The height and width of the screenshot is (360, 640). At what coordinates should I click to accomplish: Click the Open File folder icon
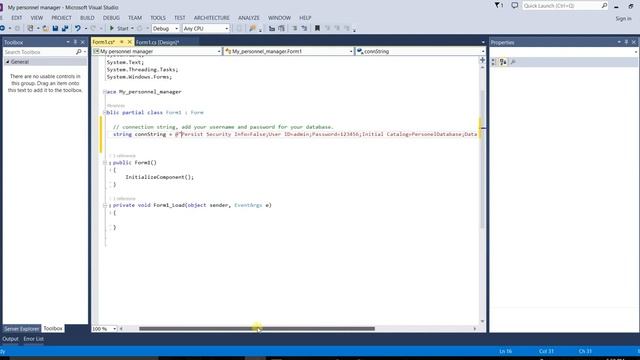click(45, 29)
